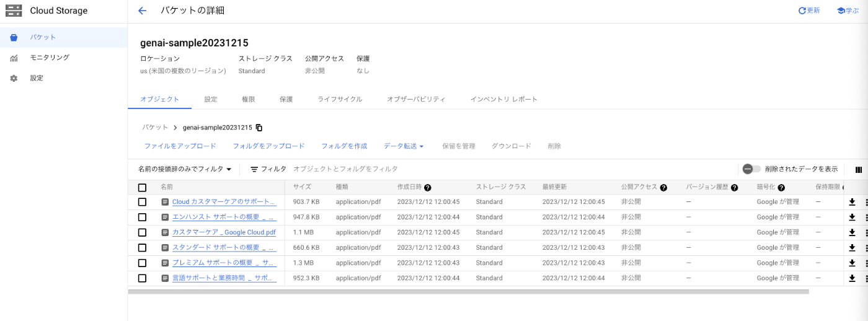The image size is (868, 321).
Task: Select all objects with header checkbox
Action: click(142, 187)
